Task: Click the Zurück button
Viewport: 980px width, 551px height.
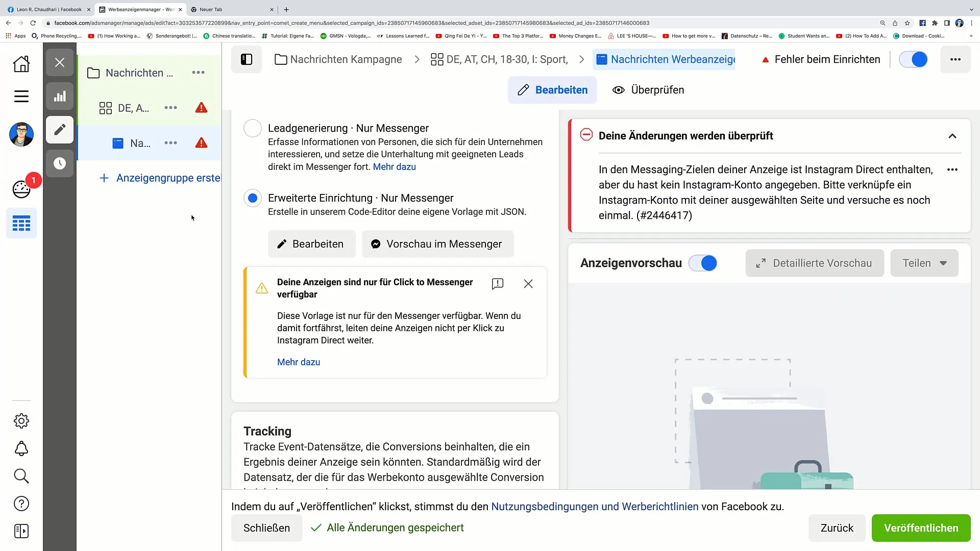Action: click(837, 528)
